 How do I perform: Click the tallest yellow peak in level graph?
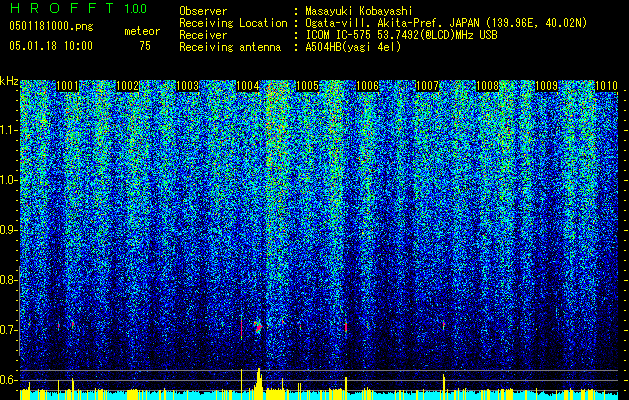click(259, 383)
